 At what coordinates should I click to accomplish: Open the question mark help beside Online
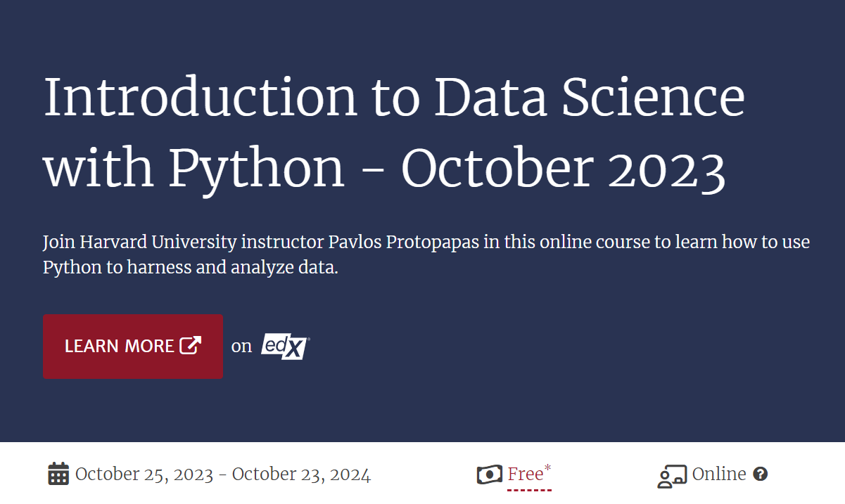tap(760, 474)
